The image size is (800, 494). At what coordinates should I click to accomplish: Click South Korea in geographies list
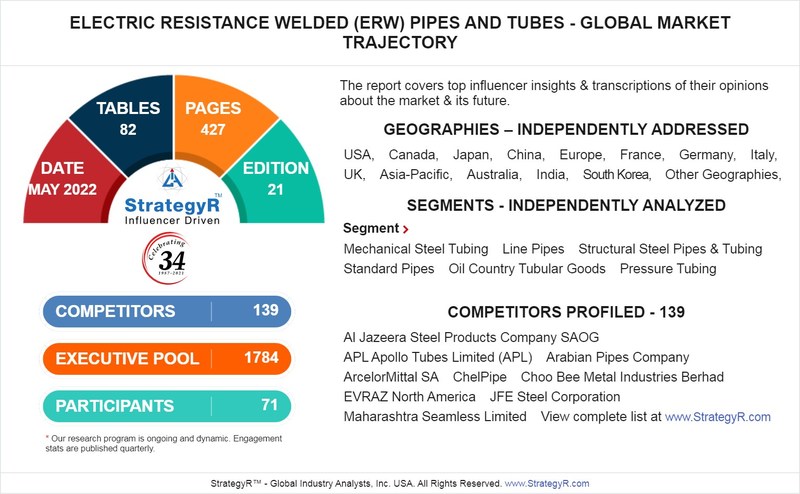tap(617, 175)
